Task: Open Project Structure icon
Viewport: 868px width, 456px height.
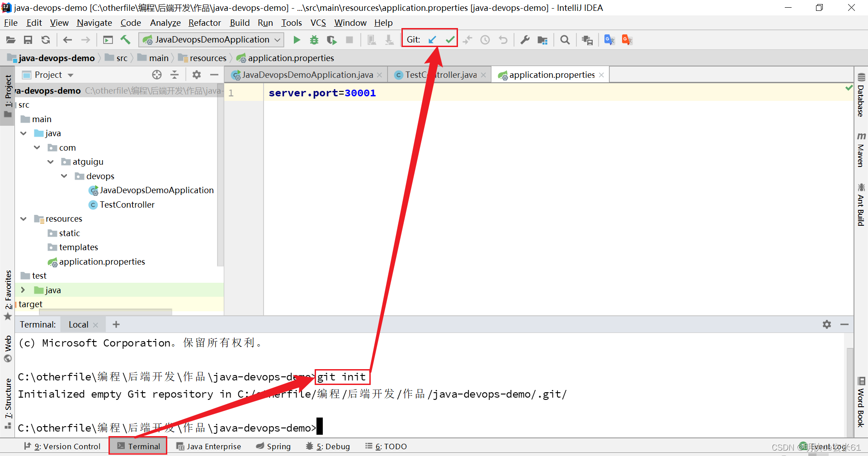Action: [542, 40]
